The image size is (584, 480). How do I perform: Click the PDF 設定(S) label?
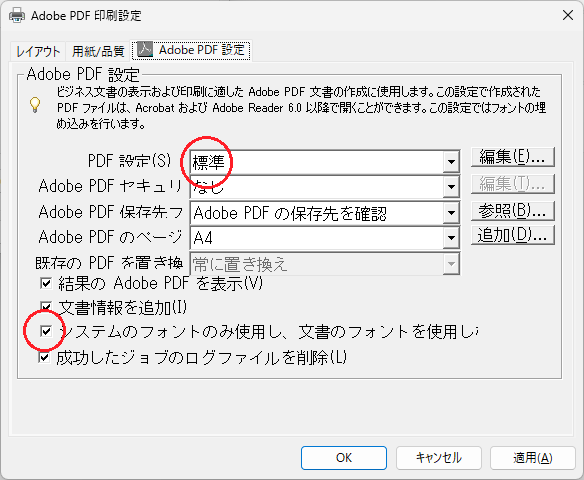point(129,161)
